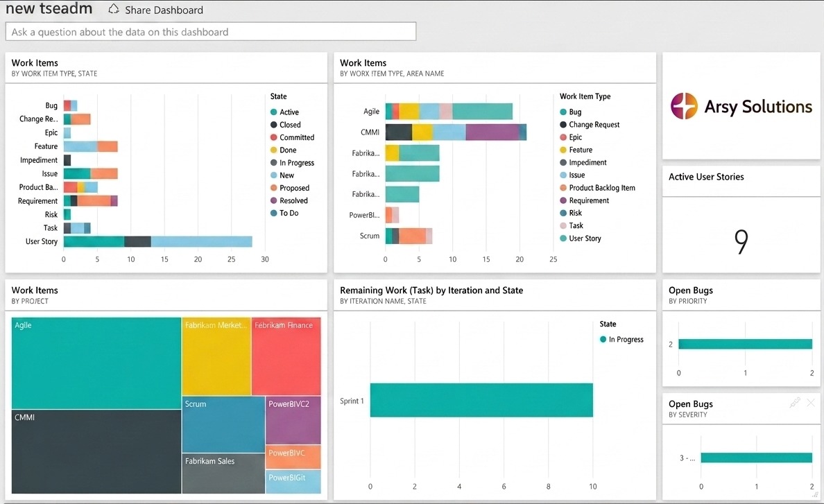Viewport: 824px width, 504px height.
Task: Click the PowerBIVC treemap block
Action: pyautogui.click(x=293, y=457)
